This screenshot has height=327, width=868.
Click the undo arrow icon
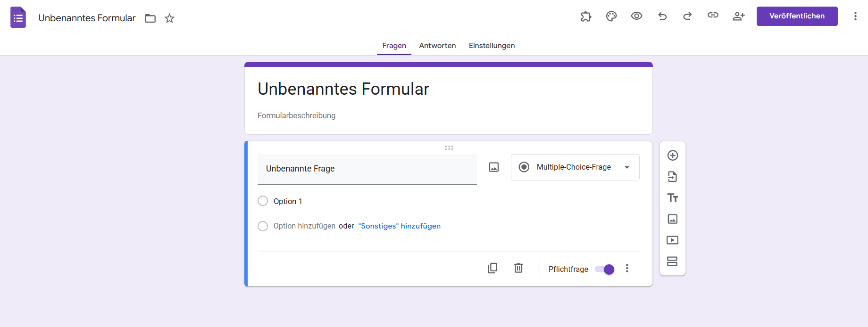click(x=662, y=16)
